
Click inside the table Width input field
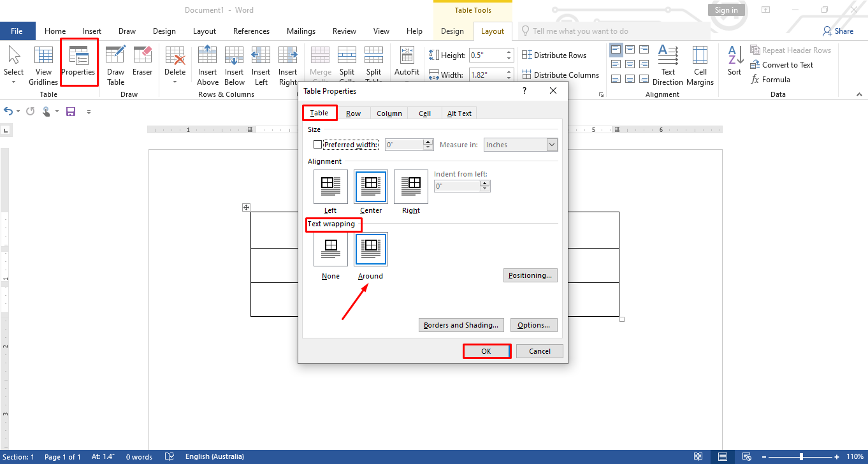[488, 75]
